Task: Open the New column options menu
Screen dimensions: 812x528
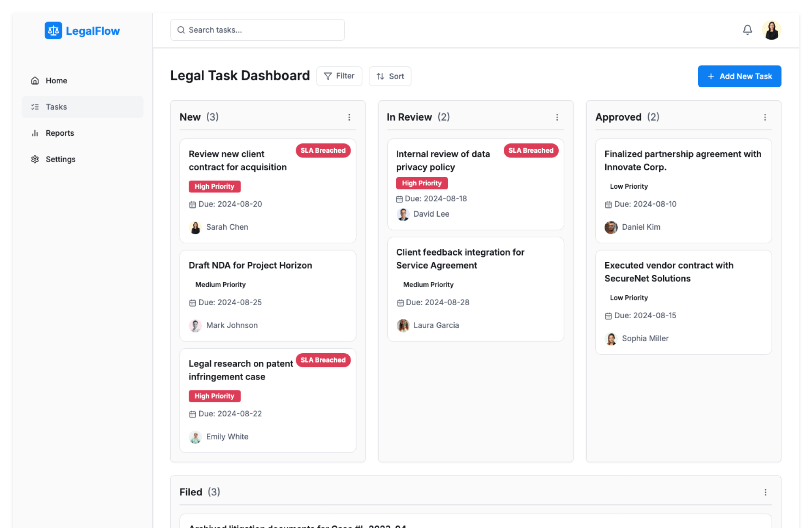Action: [349, 117]
